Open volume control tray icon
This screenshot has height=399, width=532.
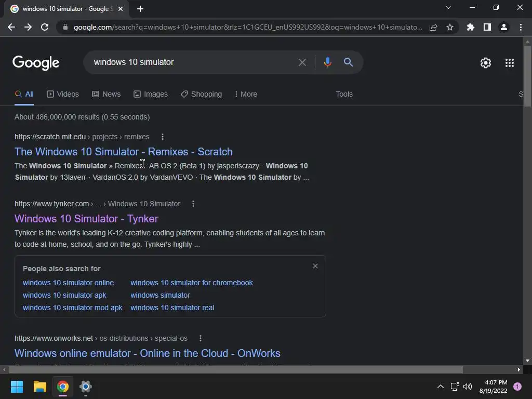468,387
